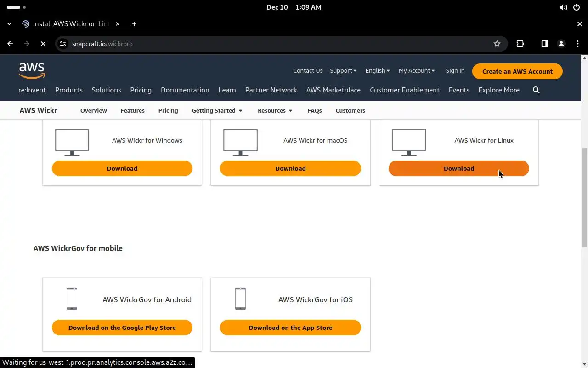Open the browser extensions puzzle icon
This screenshot has width=588, height=368.
[x=520, y=44]
